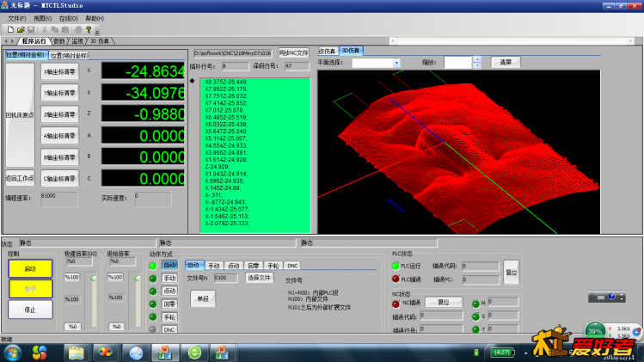Open the 文件(F) menu
Screen dimensions: 644x362
(x=17, y=19)
